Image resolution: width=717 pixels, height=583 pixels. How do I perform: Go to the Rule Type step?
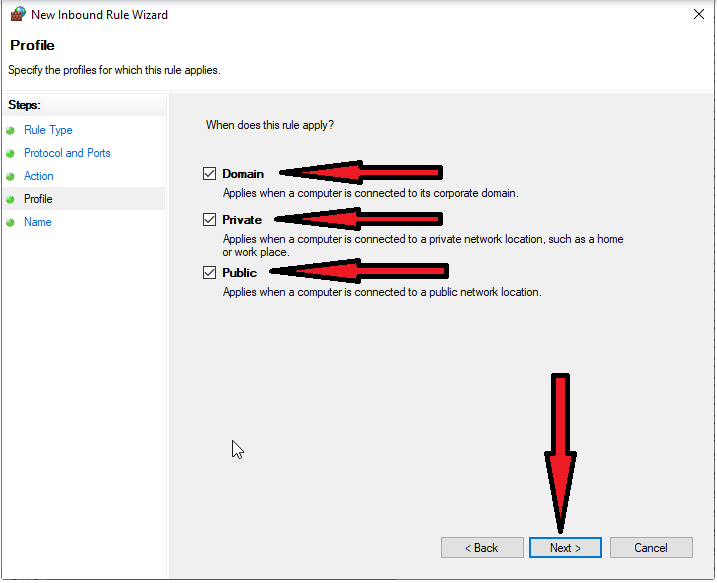(x=48, y=130)
